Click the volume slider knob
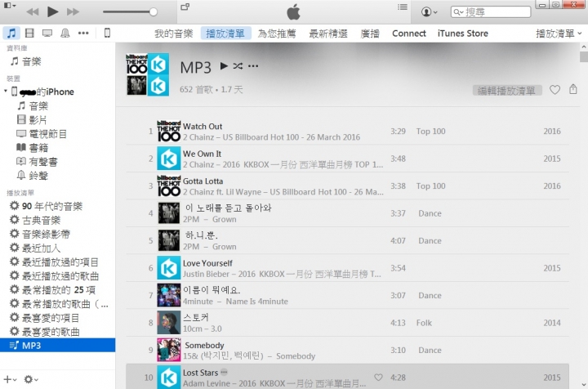Screen dimensions: 588x389 (x=153, y=12)
